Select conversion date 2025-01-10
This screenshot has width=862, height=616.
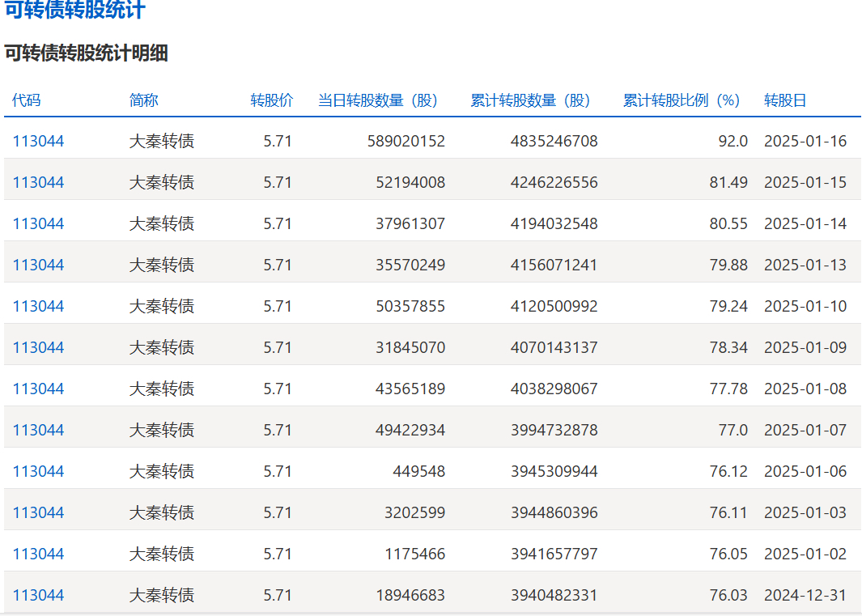point(805,306)
